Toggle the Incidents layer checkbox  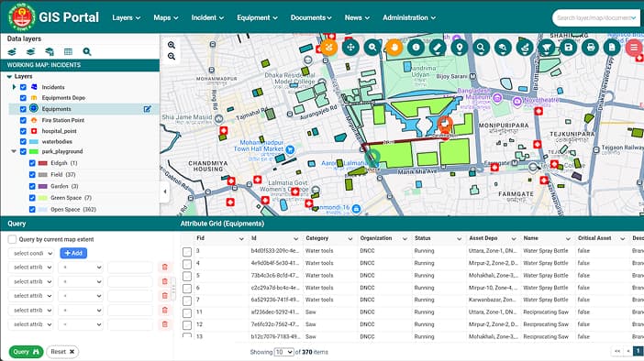(23, 87)
